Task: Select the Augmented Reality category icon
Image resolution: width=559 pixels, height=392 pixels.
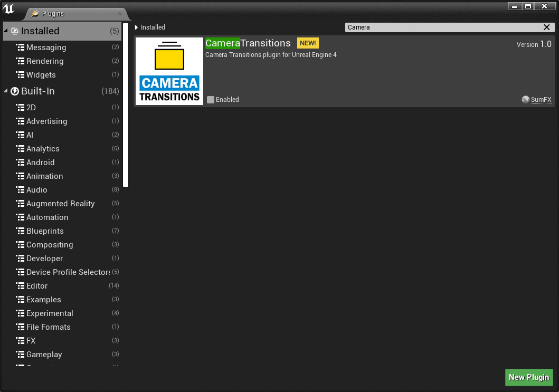Action: [21, 203]
